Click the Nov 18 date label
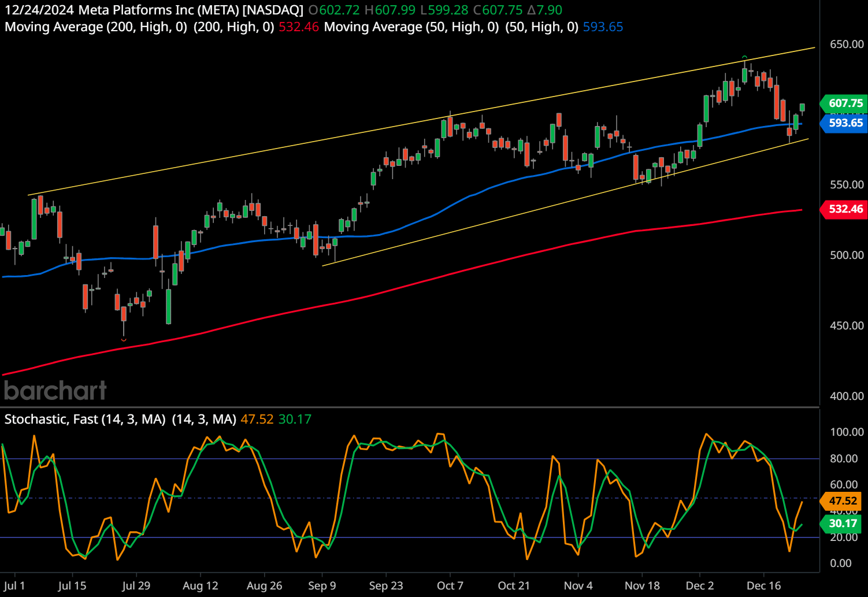This screenshot has width=868, height=597. pos(642,586)
